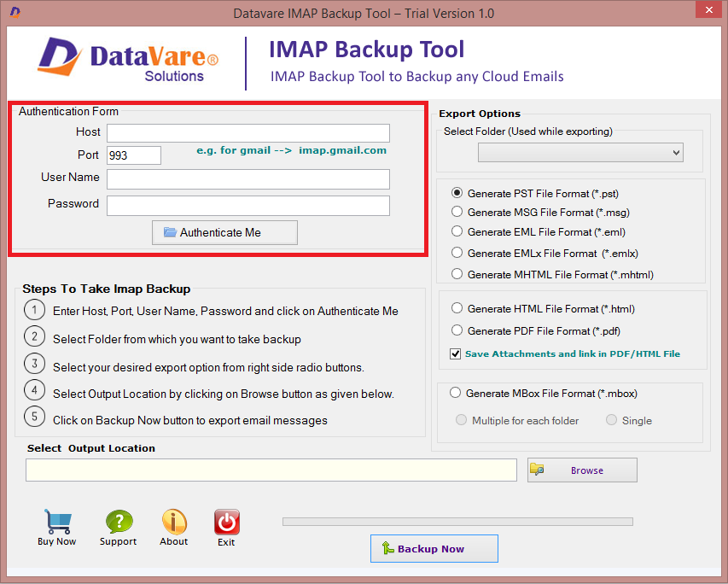The width and height of the screenshot is (728, 584).
Task: Click the red Exit power icon
Action: pyautogui.click(x=226, y=522)
